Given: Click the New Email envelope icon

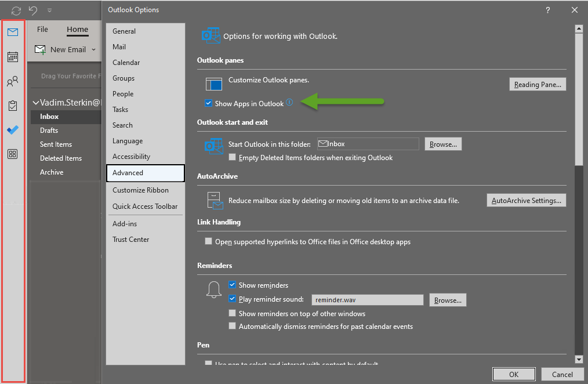Looking at the screenshot, I should coord(40,49).
